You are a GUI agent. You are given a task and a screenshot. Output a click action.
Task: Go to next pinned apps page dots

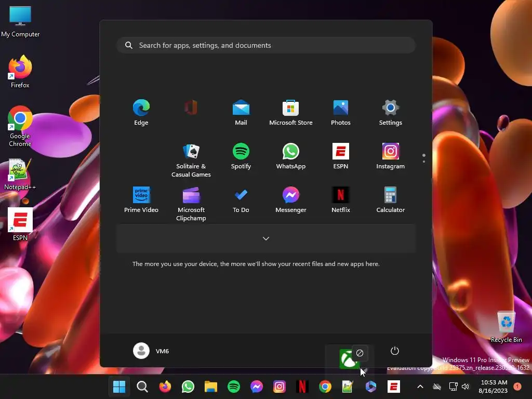[x=424, y=158]
